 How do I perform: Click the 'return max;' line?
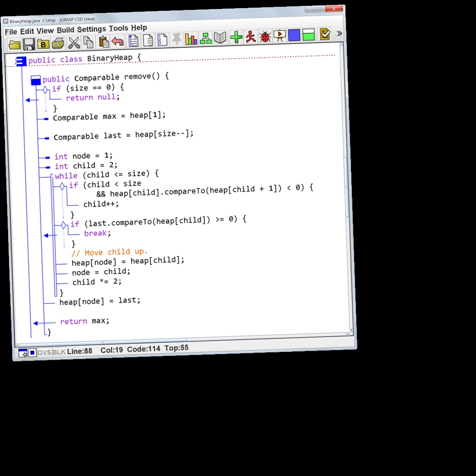tap(85, 321)
